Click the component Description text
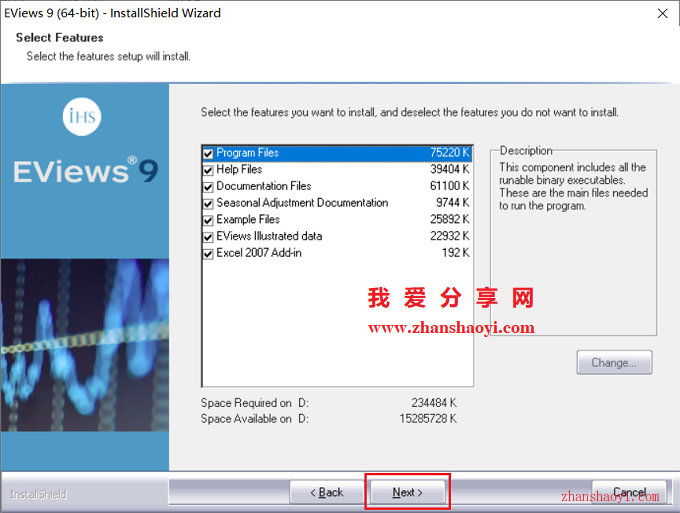The image size is (680, 513). (573, 186)
